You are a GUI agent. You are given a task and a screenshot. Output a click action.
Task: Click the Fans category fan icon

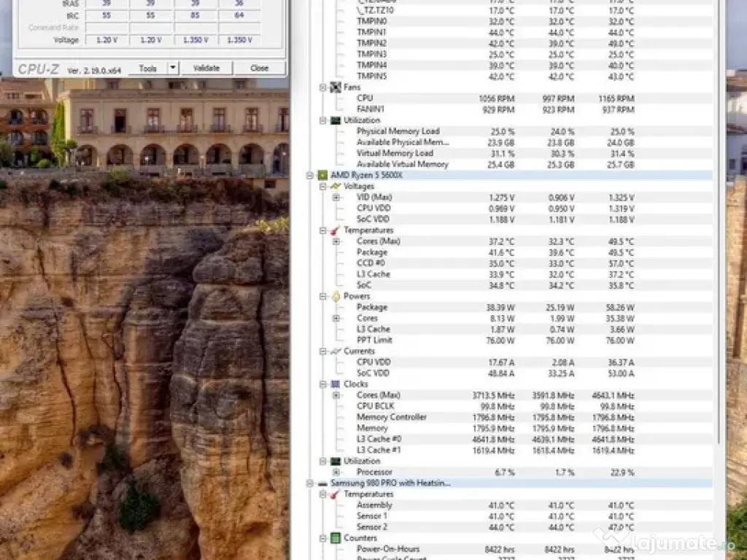point(335,87)
